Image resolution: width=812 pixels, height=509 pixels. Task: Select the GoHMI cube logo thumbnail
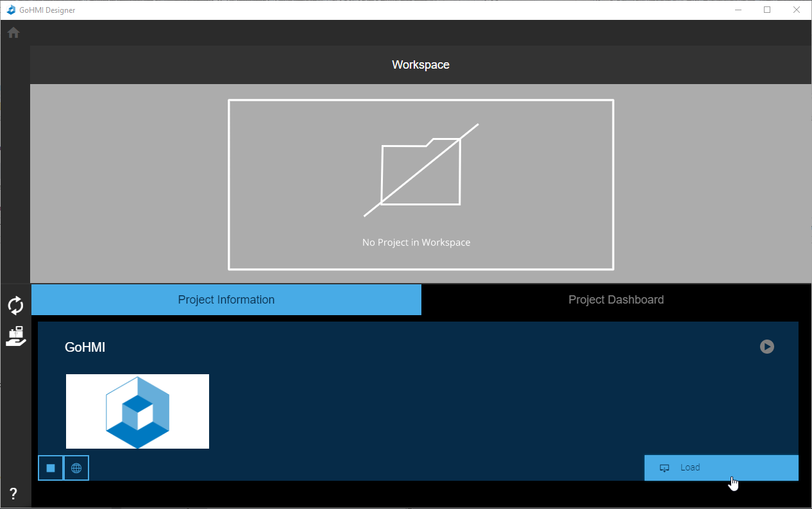pyautogui.click(x=137, y=411)
